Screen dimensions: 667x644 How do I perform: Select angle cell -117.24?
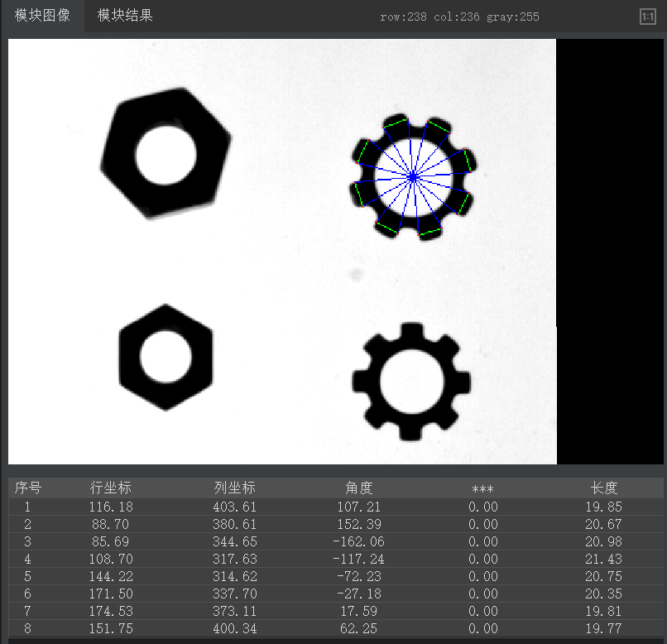tap(358, 559)
